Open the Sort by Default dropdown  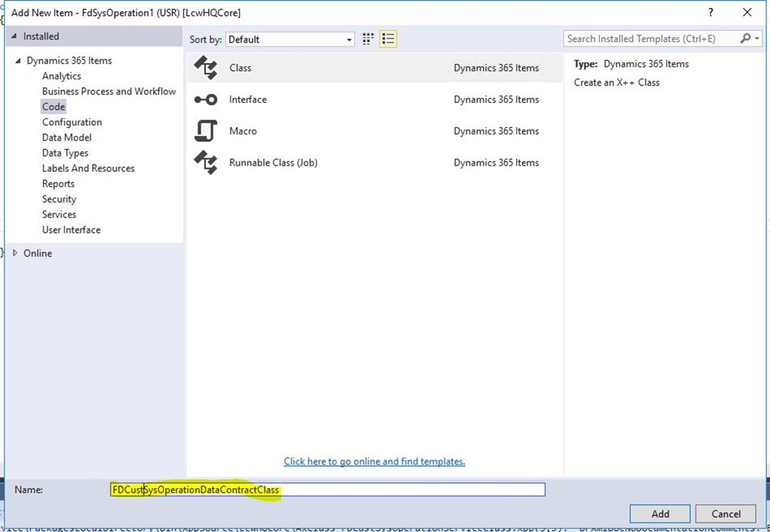[x=290, y=40]
